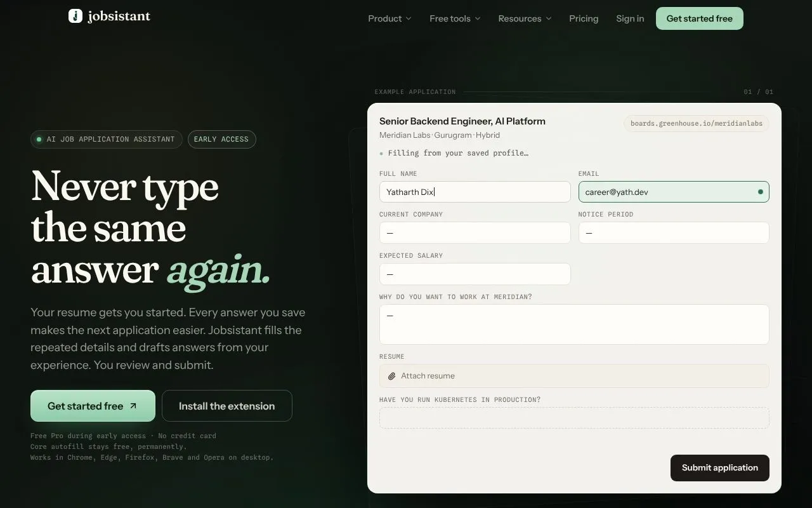
Task: Click the Expected Salary field
Action: tap(475, 274)
